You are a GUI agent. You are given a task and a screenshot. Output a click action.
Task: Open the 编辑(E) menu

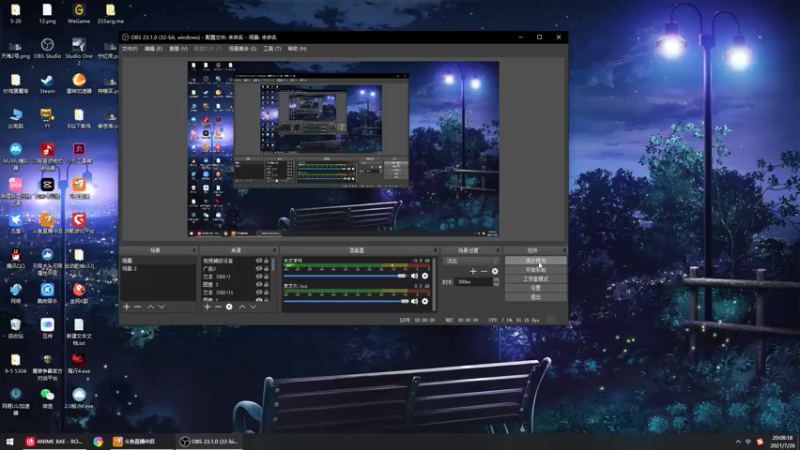(x=153, y=48)
